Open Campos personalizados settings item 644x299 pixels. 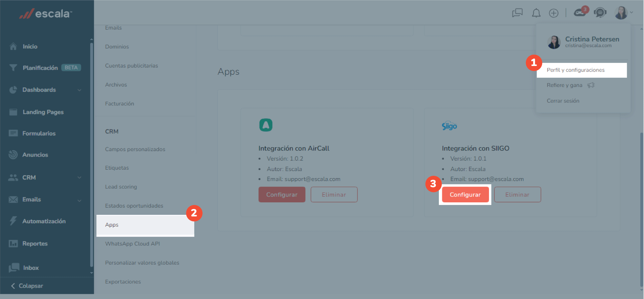tap(135, 149)
